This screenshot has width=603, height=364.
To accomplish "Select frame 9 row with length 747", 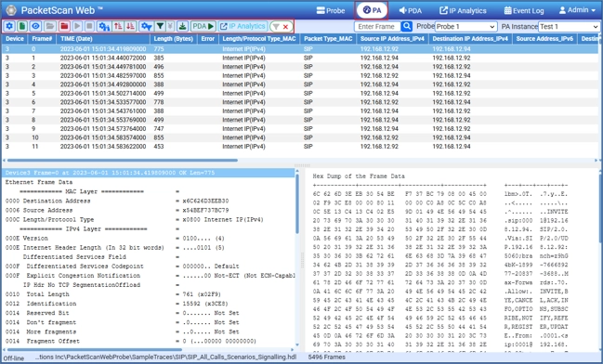I will pyautogui.click(x=300, y=129).
